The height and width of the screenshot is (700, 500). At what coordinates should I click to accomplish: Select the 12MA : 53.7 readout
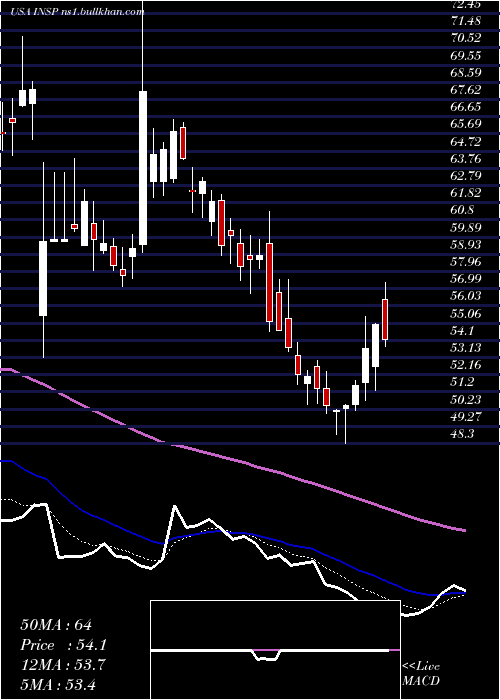(x=62, y=664)
